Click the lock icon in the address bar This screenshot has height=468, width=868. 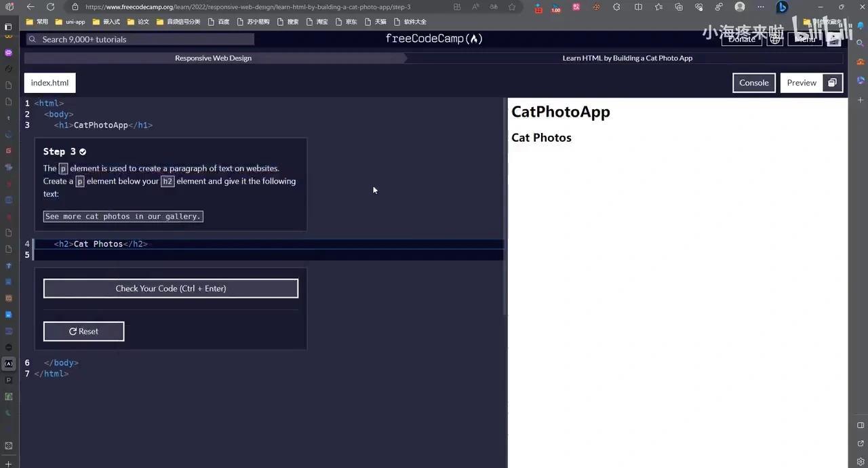point(75,7)
